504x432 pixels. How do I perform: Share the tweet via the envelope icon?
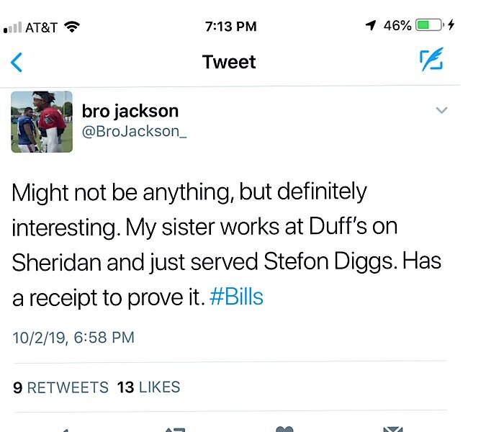[x=393, y=429]
